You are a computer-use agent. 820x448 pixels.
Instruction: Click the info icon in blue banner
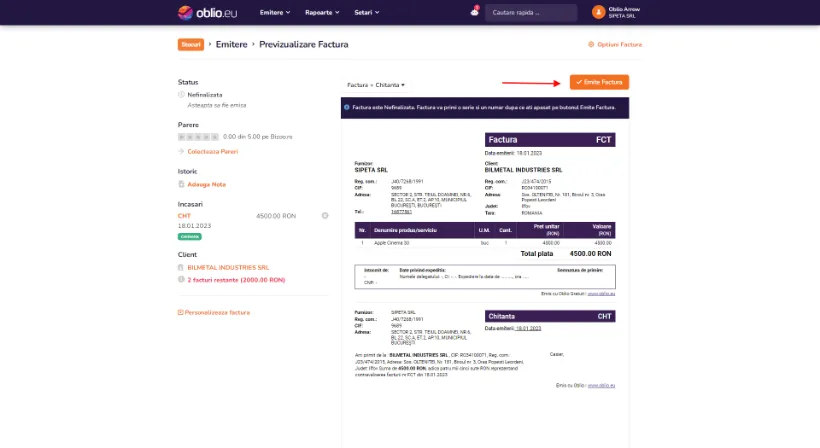tap(346, 107)
